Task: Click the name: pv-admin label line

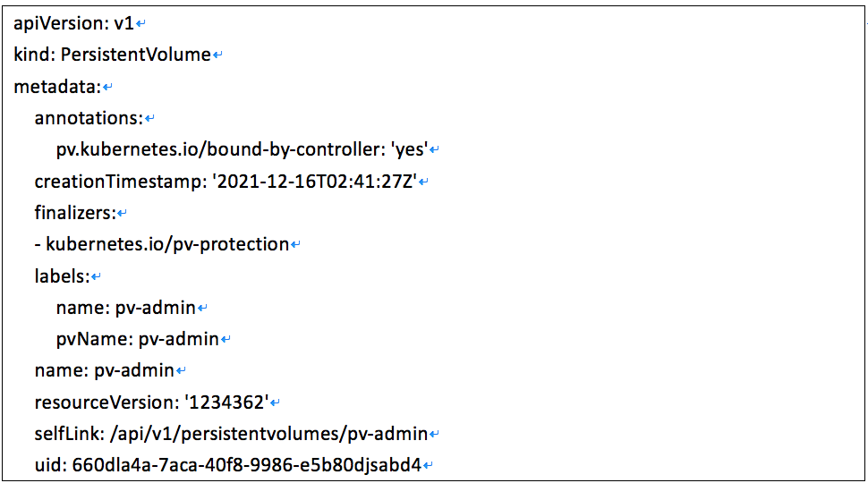Action: tap(125, 308)
